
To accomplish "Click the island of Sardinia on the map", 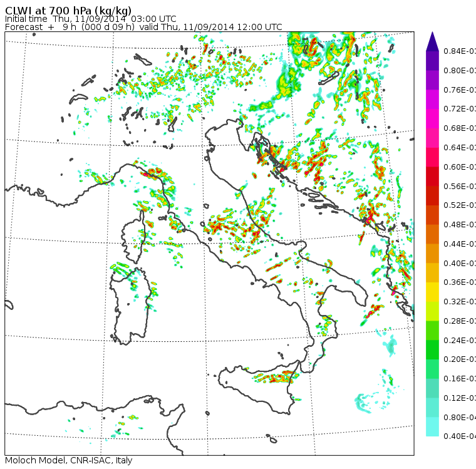I will click(130, 307).
